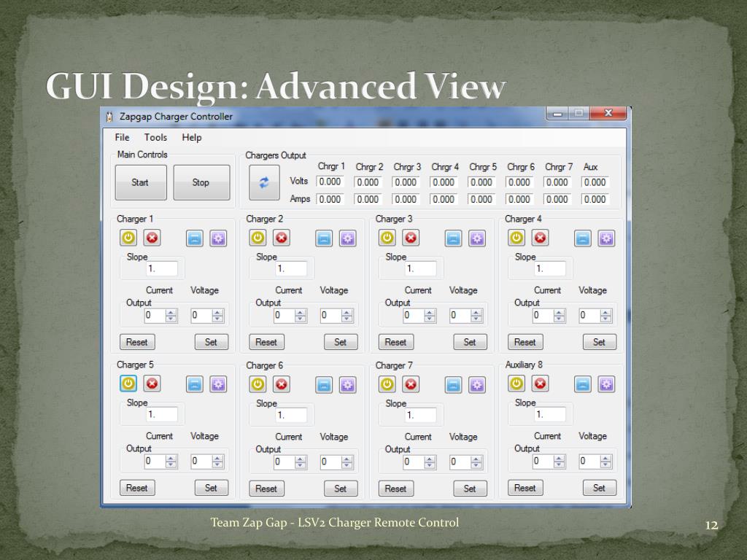Viewport: 747px width, 560px height.
Task: Click the red stop icon in Charger 1
Action: point(152,238)
